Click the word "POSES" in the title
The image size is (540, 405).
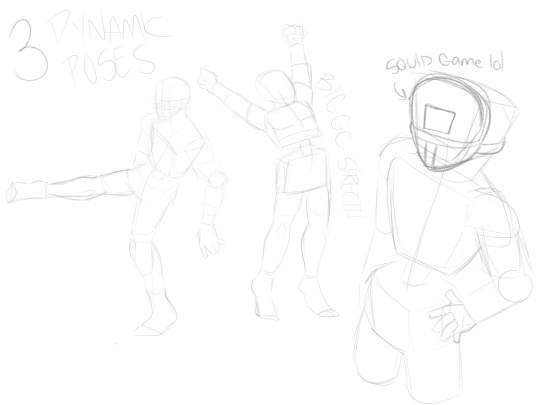(x=110, y=65)
